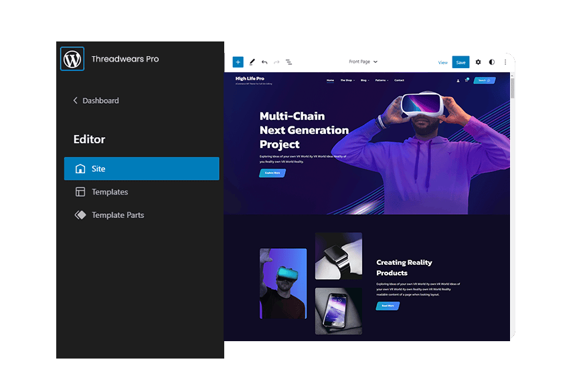Select the Site menu item

pyautogui.click(x=141, y=169)
